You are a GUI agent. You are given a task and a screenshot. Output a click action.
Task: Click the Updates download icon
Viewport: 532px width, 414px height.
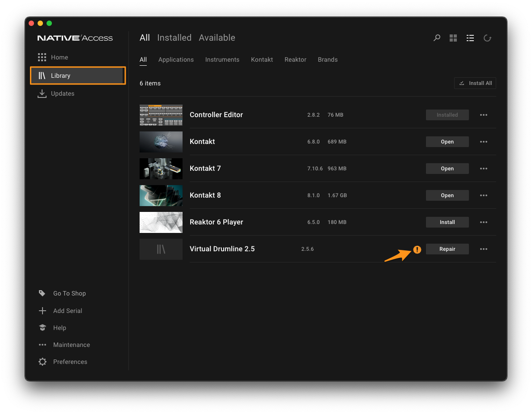coord(42,93)
